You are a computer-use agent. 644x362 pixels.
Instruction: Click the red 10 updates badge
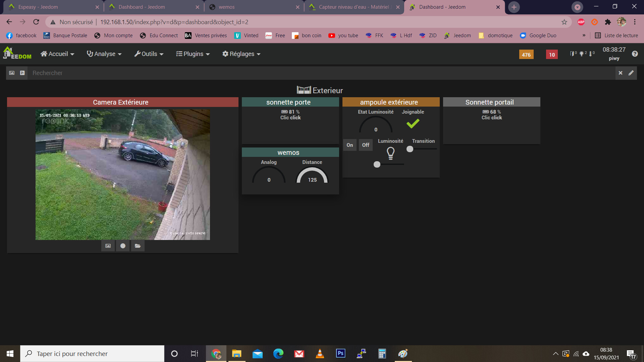(552, 55)
